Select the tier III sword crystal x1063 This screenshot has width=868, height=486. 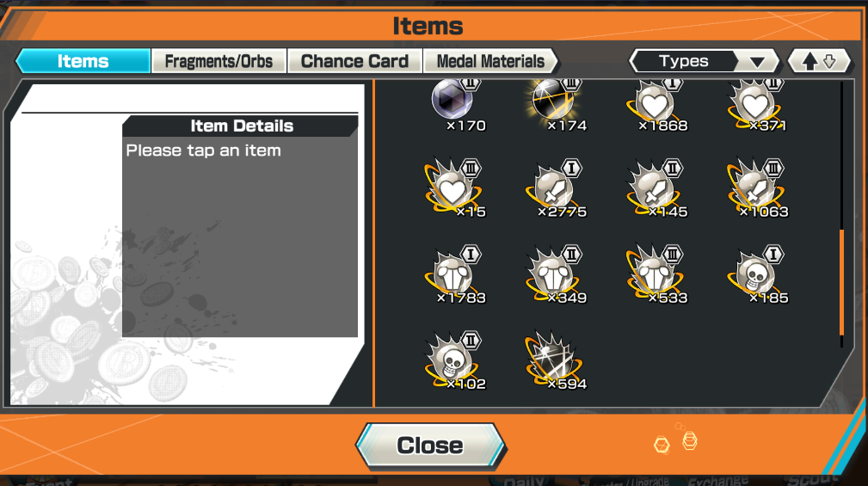pos(759,188)
